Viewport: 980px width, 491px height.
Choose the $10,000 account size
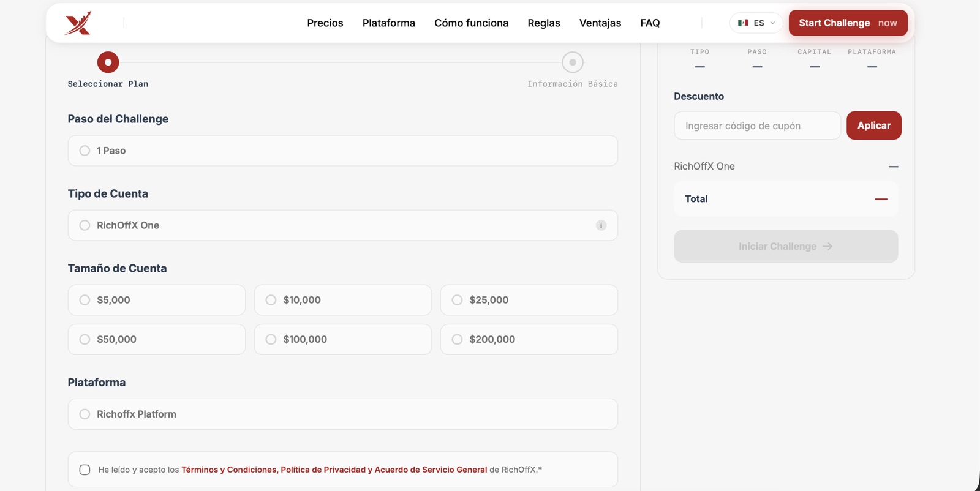[x=343, y=300]
